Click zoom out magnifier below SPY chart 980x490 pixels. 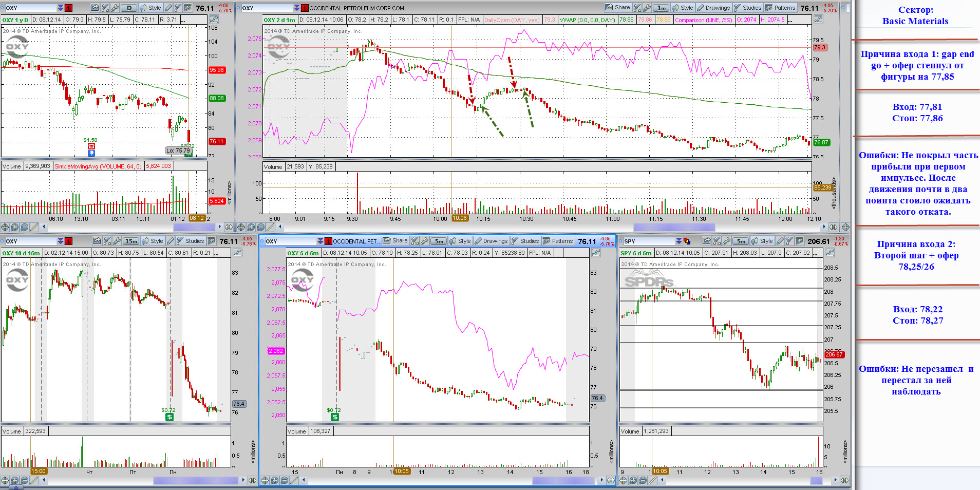coord(643,480)
